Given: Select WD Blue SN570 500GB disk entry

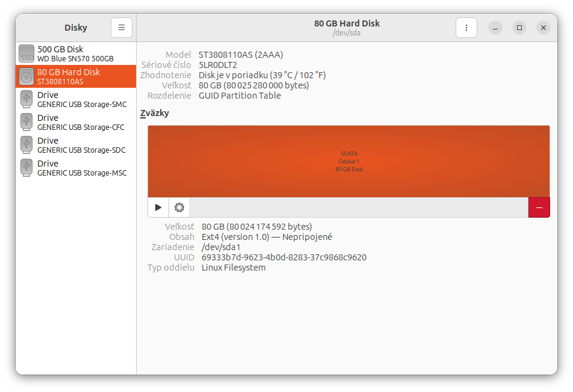Looking at the screenshot, I should [75, 54].
